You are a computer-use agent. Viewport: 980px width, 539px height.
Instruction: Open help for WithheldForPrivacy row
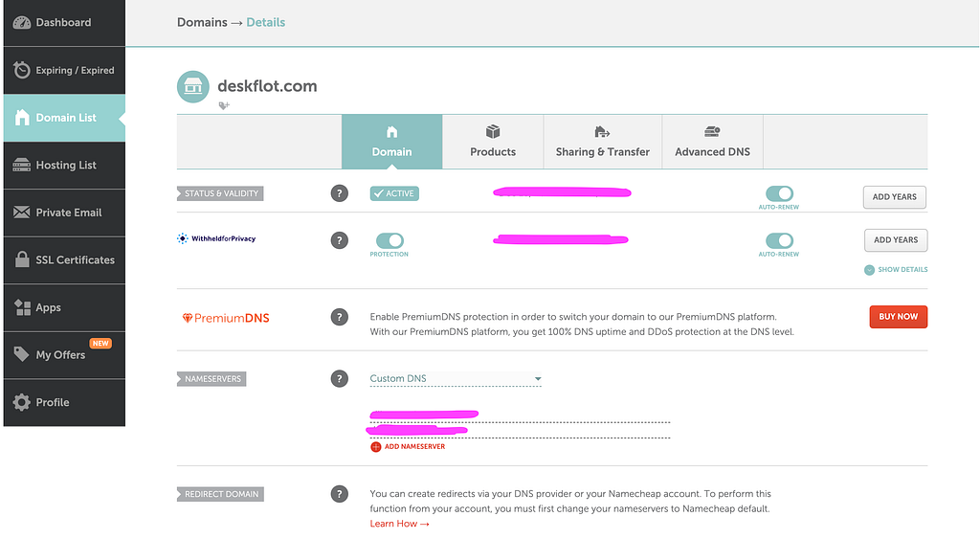[x=340, y=240]
